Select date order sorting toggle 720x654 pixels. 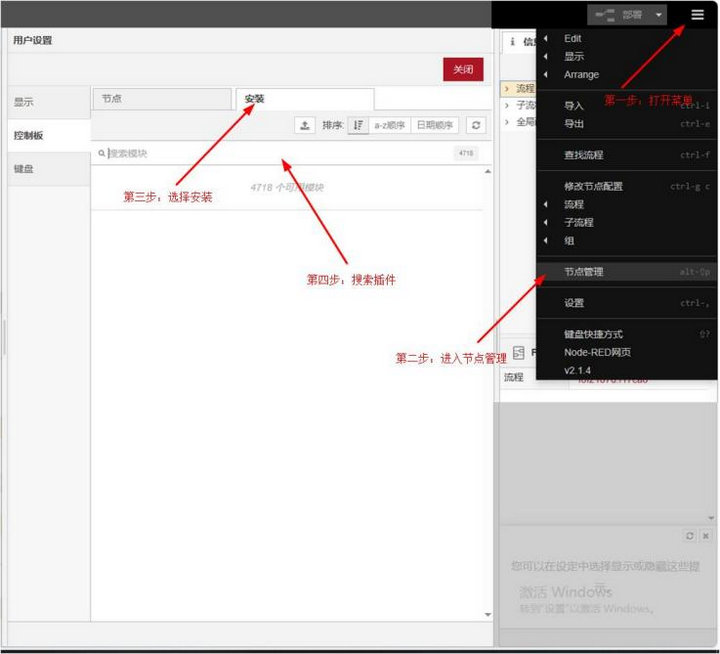click(x=435, y=125)
